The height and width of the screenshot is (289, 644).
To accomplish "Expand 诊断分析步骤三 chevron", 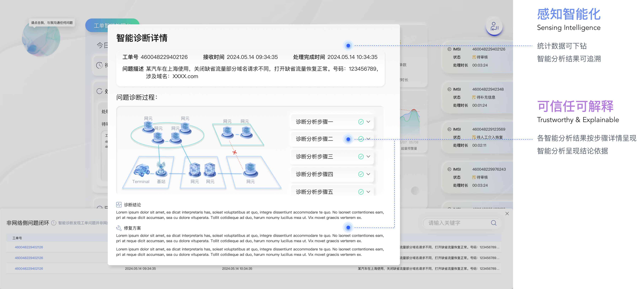I will pyautogui.click(x=368, y=157).
